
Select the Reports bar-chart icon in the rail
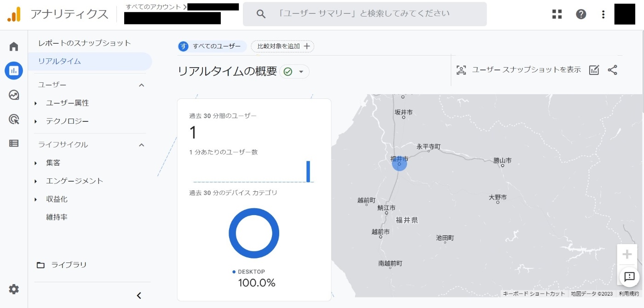pyautogui.click(x=14, y=71)
